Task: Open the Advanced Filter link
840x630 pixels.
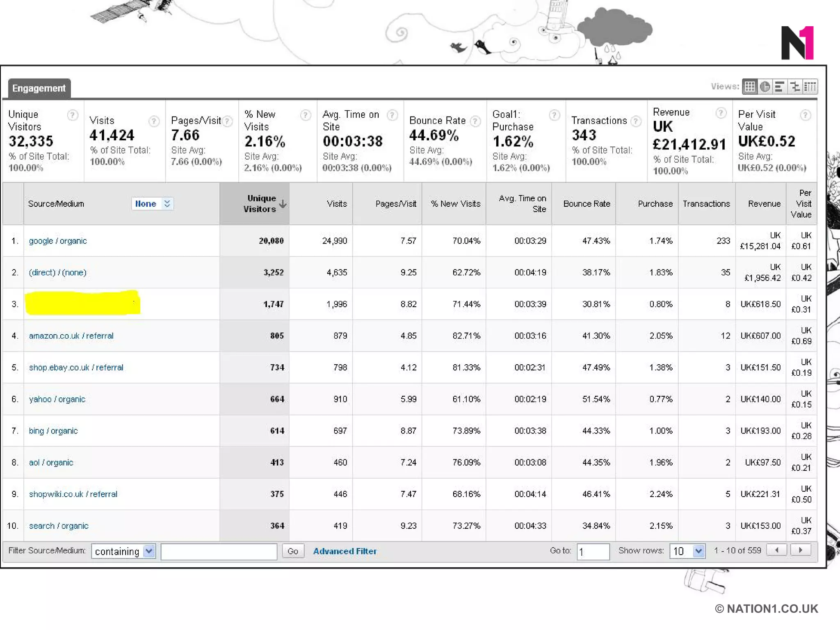Action: (345, 551)
